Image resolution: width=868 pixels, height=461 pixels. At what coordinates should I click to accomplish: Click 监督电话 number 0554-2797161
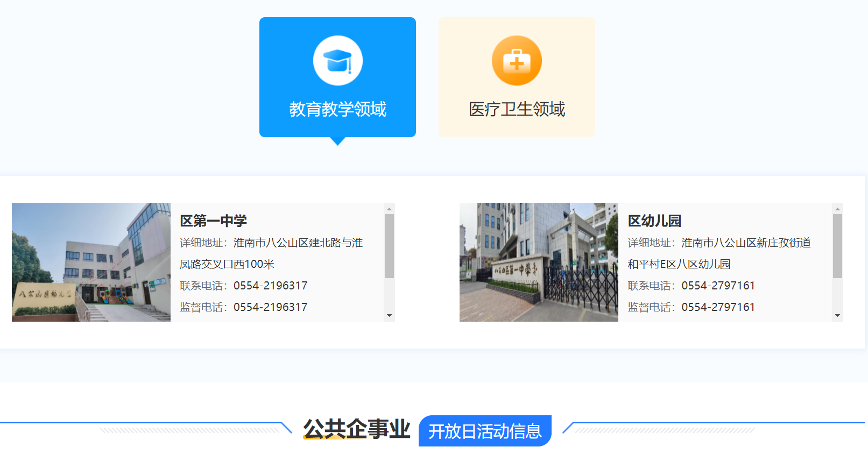pyautogui.click(x=718, y=307)
